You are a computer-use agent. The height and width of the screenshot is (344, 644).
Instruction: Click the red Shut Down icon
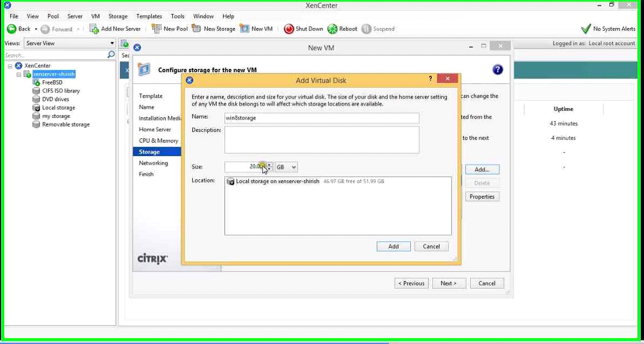[x=289, y=29]
